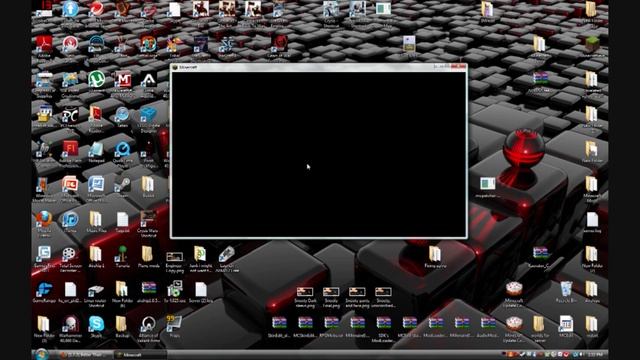Image resolution: width=640 pixels, height=360 pixels.
Task: Click the Windows Start orb
Action: 41,354
